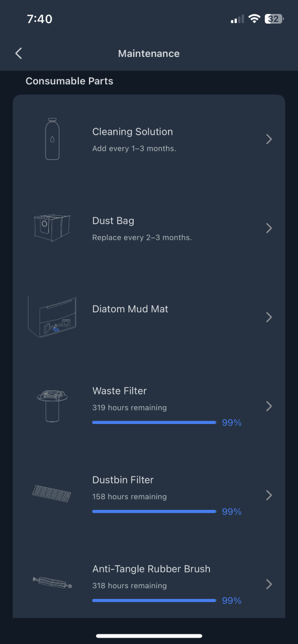Tap the Dust Bag illustration
This screenshot has height=644, width=298.
click(x=52, y=228)
